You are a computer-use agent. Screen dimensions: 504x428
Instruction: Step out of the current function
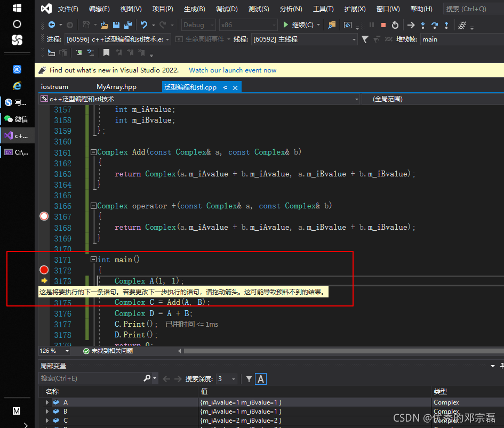pyautogui.click(x=446, y=25)
